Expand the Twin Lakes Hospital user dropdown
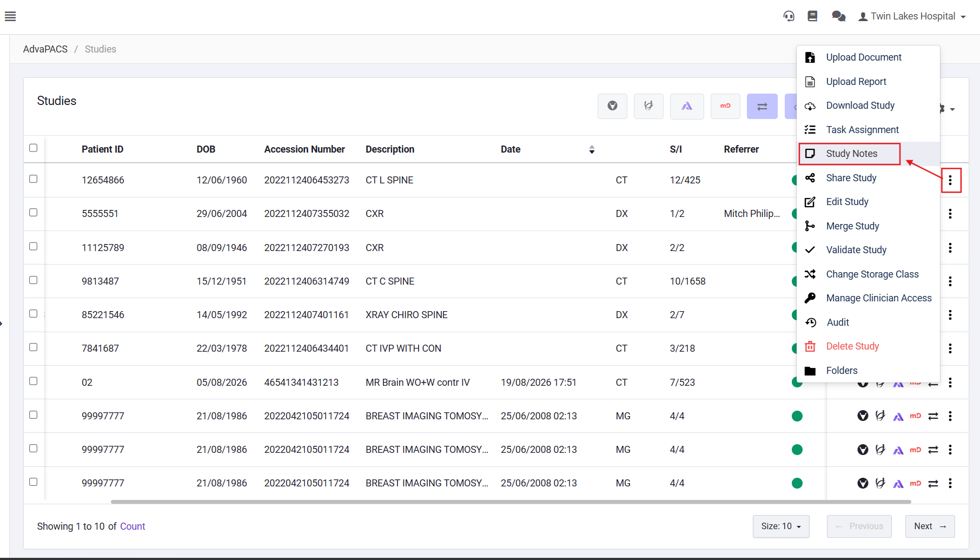Viewport: 980px width, 560px height. tap(912, 16)
